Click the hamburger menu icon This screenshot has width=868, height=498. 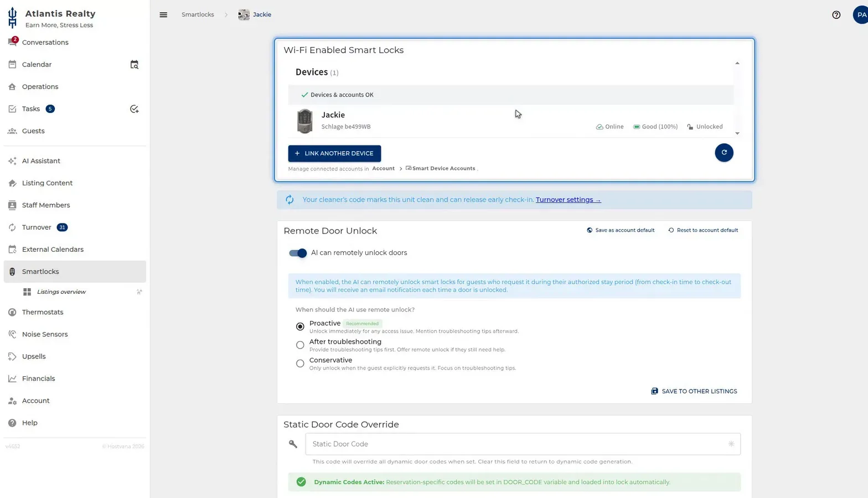(x=163, y=15)
